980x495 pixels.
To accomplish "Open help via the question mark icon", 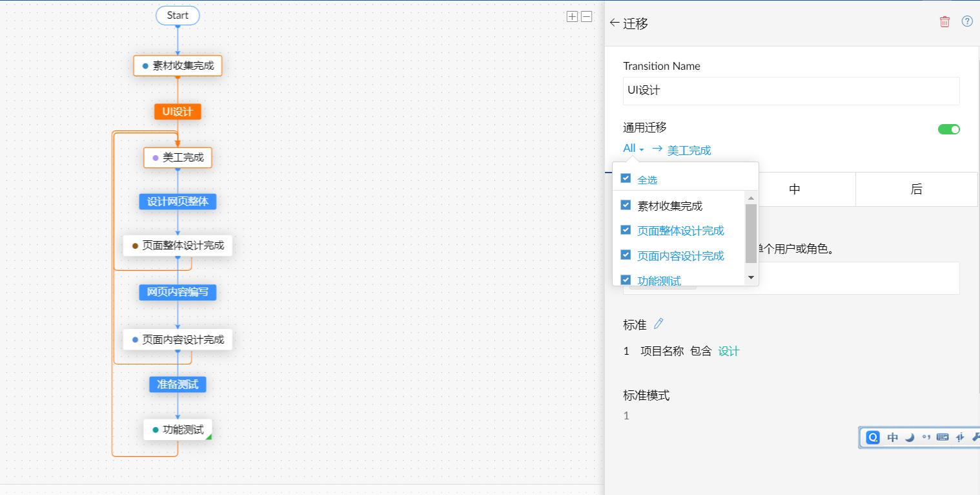I will click(x=967, y=21).
